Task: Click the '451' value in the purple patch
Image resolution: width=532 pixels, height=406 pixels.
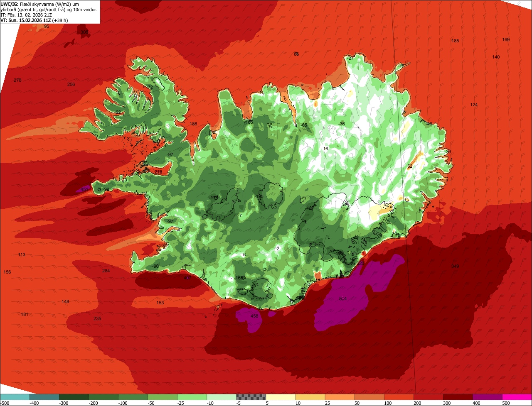Action: click(84, 189)
